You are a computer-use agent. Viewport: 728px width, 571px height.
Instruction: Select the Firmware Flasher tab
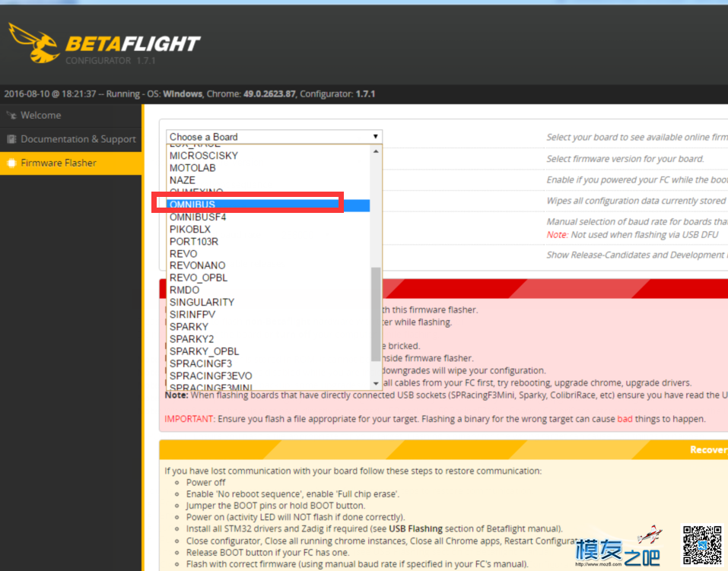71,163
